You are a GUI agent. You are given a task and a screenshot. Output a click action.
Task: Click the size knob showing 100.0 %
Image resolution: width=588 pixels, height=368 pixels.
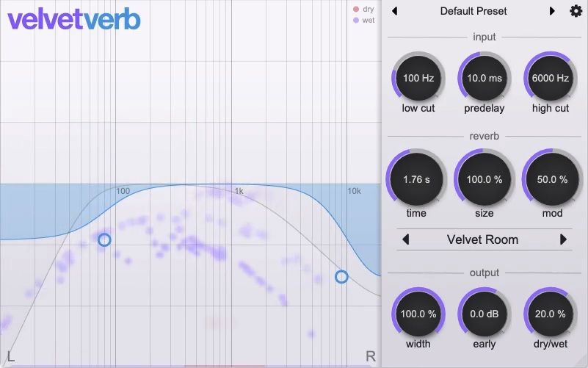coord(484,179)
